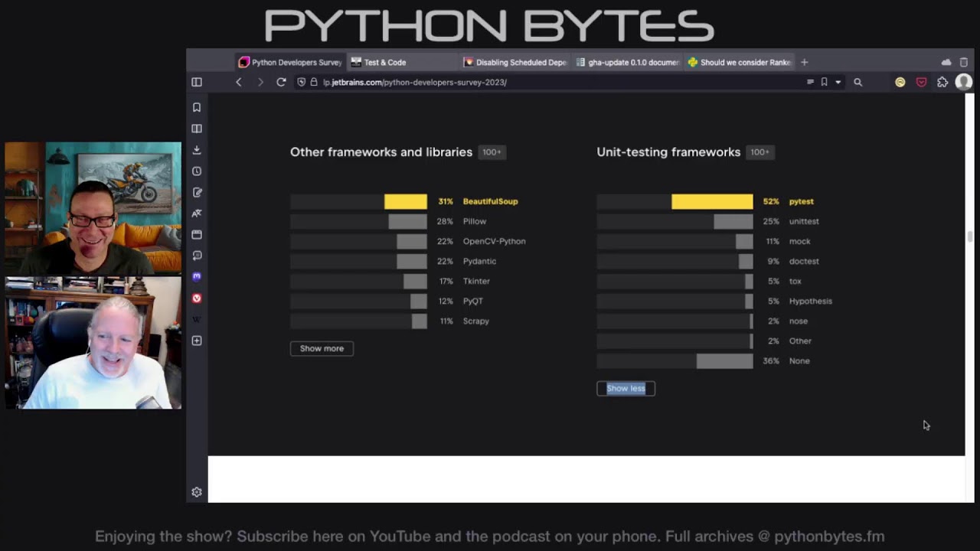The height and width of the screenshot is (551, 980).
Task: Click the 'Hypothesis' label
Action: tap(810, 301)
